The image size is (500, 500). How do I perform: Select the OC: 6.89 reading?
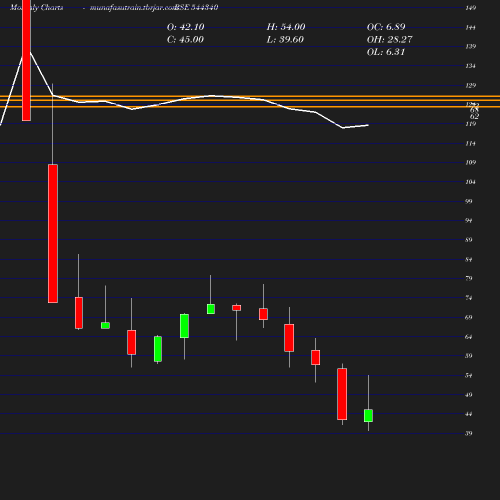[x=386, y=27]
